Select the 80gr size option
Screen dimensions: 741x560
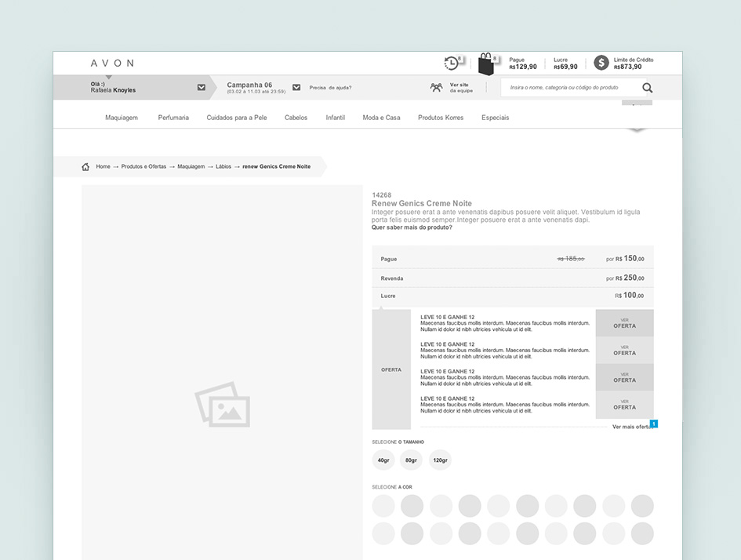pos(411,460)
